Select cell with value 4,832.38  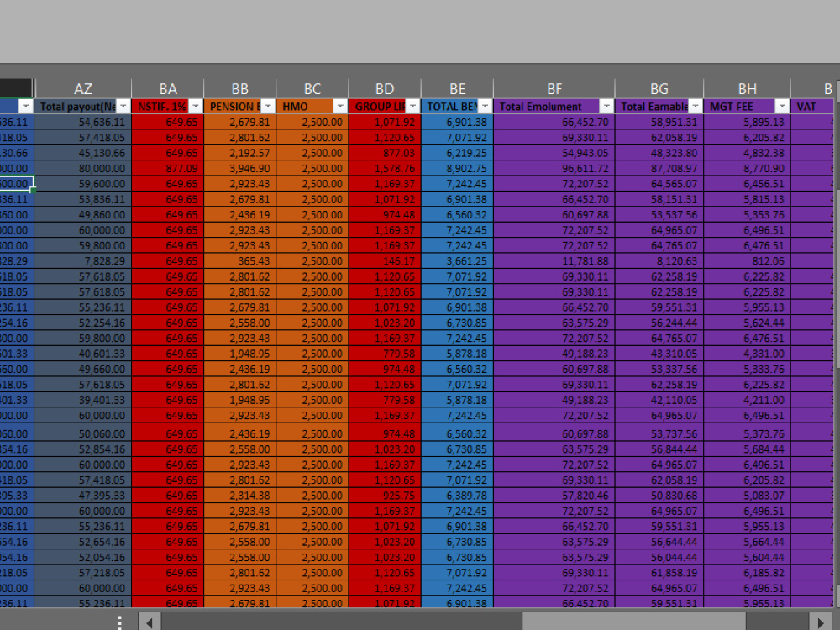pos(747,153)
